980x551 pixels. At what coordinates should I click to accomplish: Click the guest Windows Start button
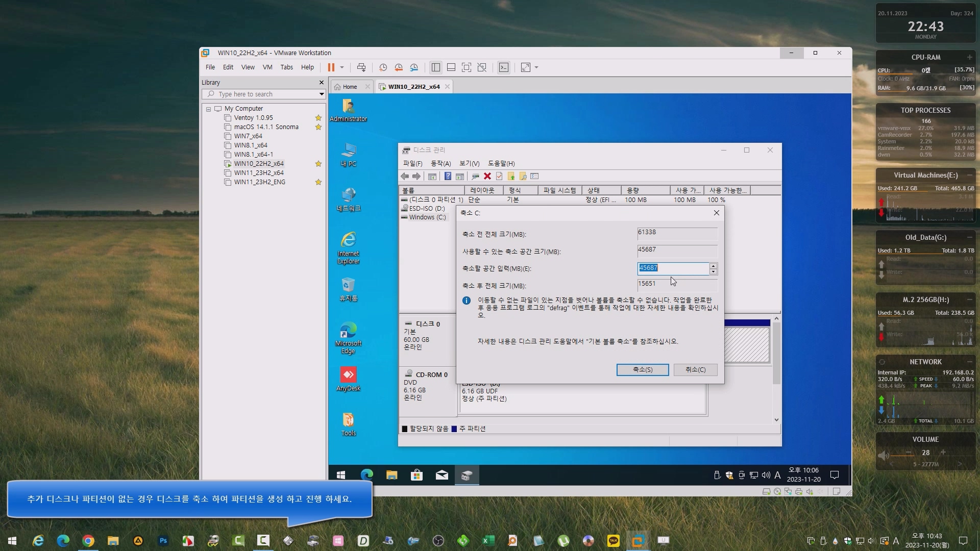341,475
